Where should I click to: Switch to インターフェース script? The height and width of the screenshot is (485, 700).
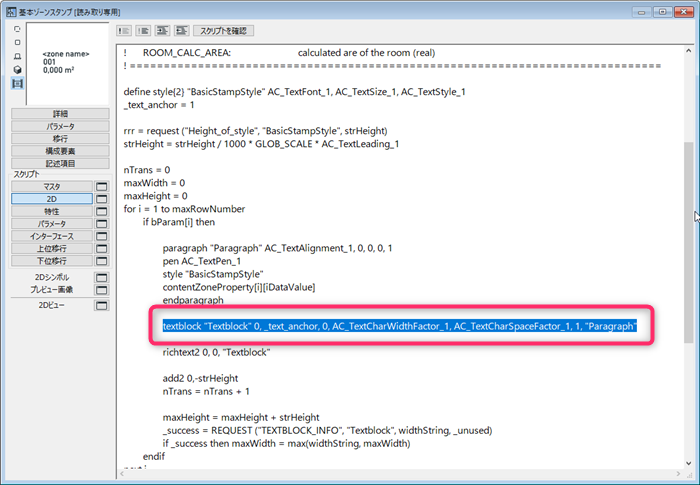click(x=52, y=236)
